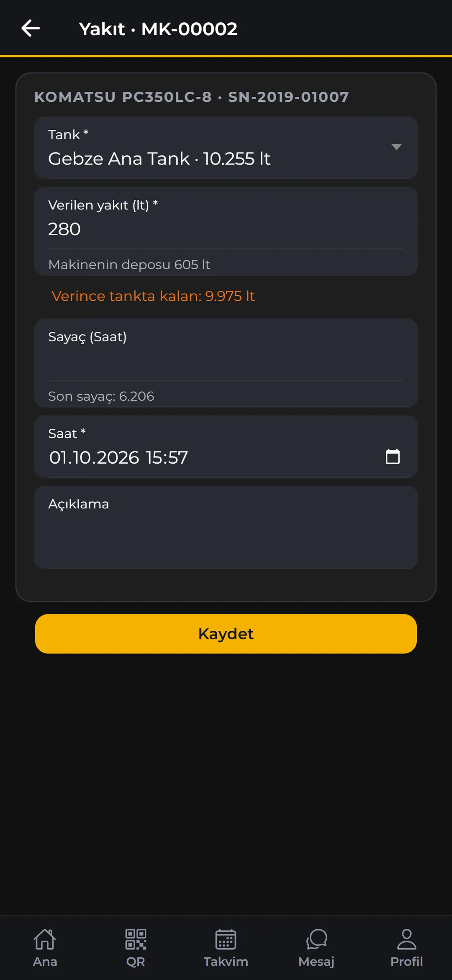This screenshot has width=452, height=980.
Task: Click the orange Verince tankta kalan text
Action: tap(153, 296)
